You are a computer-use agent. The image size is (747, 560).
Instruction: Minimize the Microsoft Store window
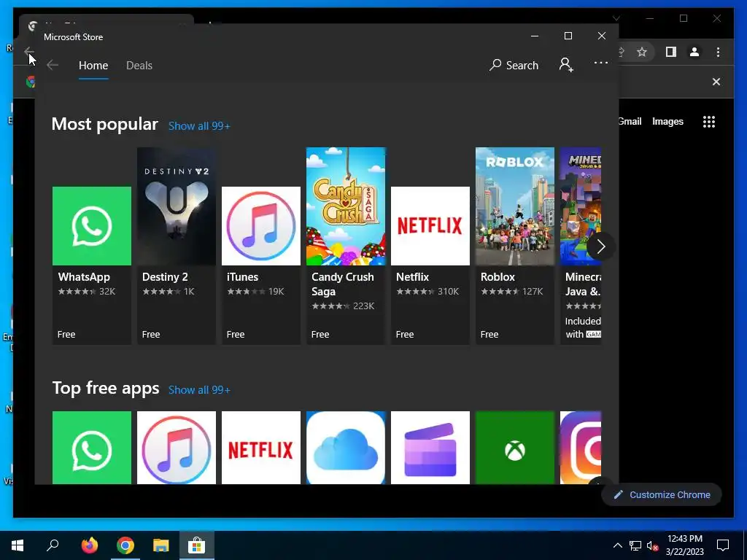click(535, 36)
